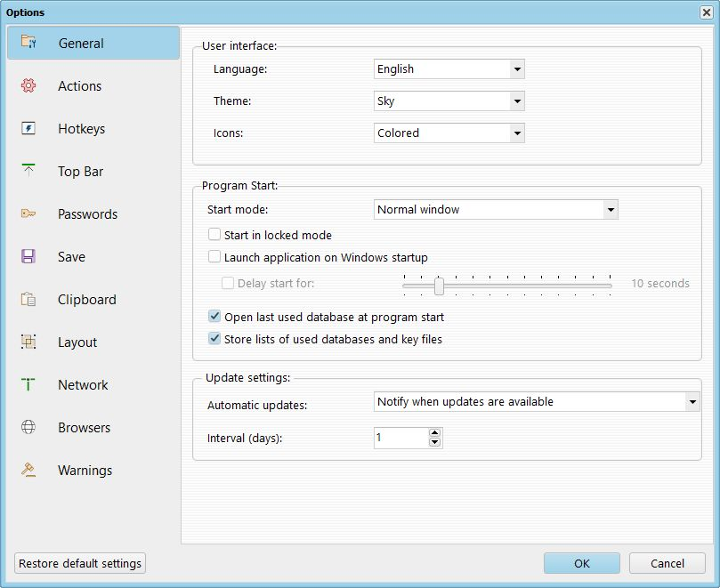The height and width of the screenshot is (588, 720).
Task: Uncheck Open last used database option
Action: point(214,317)
